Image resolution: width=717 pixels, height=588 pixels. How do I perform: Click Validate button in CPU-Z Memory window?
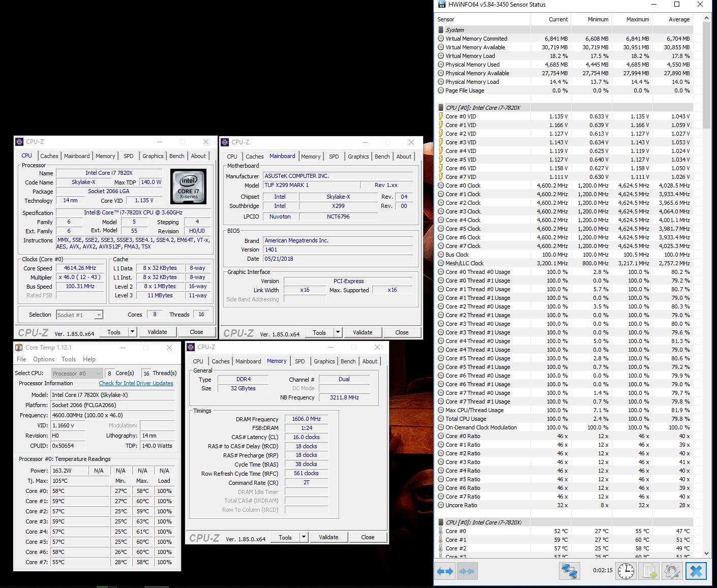pyautogui.click(x=328, y=537)
